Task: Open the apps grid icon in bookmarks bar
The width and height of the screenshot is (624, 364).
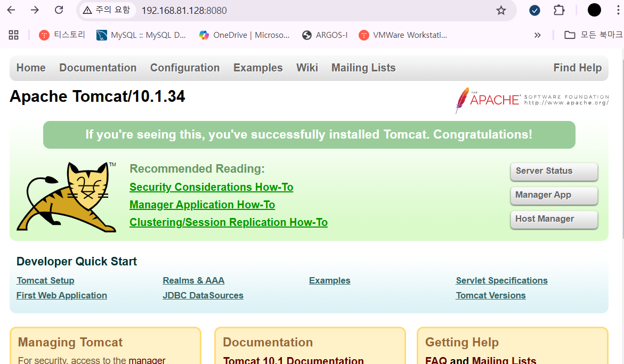Action: point(13,35)
